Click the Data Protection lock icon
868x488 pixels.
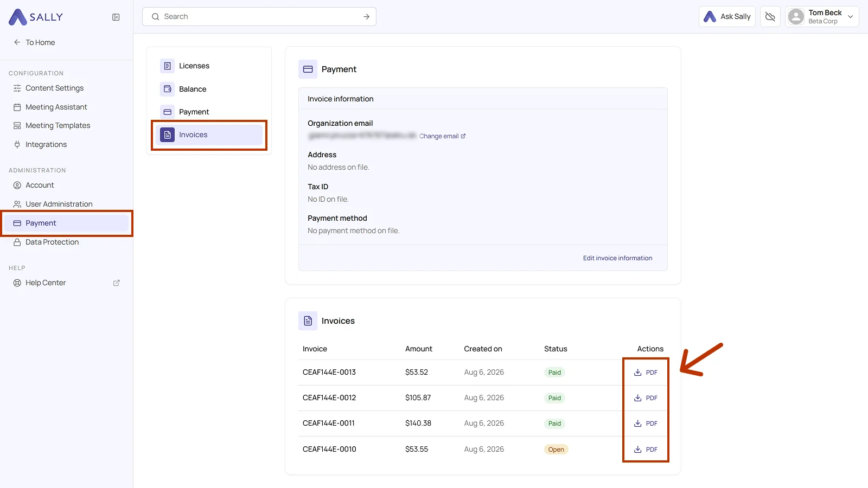pyautogui.click(x=17, y=242)
